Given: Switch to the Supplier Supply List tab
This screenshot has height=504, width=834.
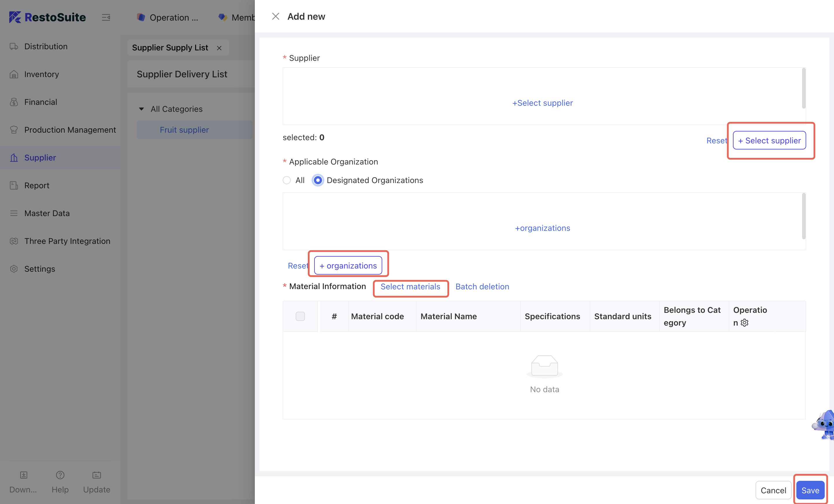Looking at the screenshot, I should (x=170, y=48).
